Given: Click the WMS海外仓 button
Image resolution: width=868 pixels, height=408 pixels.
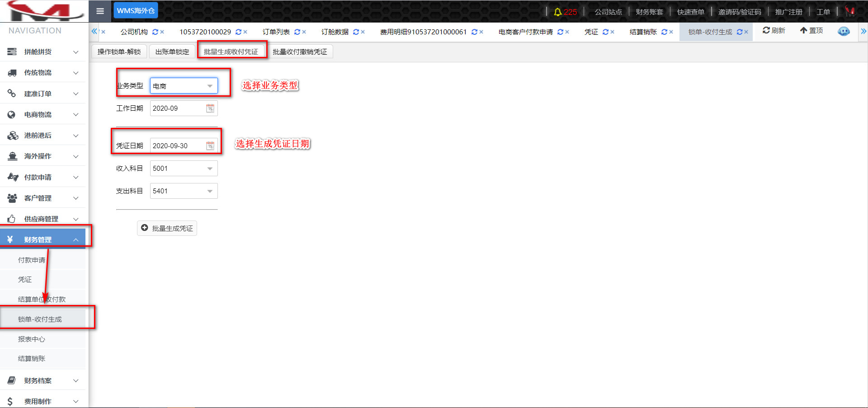Looking at the screenshot, I should click(x=136, y=10).
